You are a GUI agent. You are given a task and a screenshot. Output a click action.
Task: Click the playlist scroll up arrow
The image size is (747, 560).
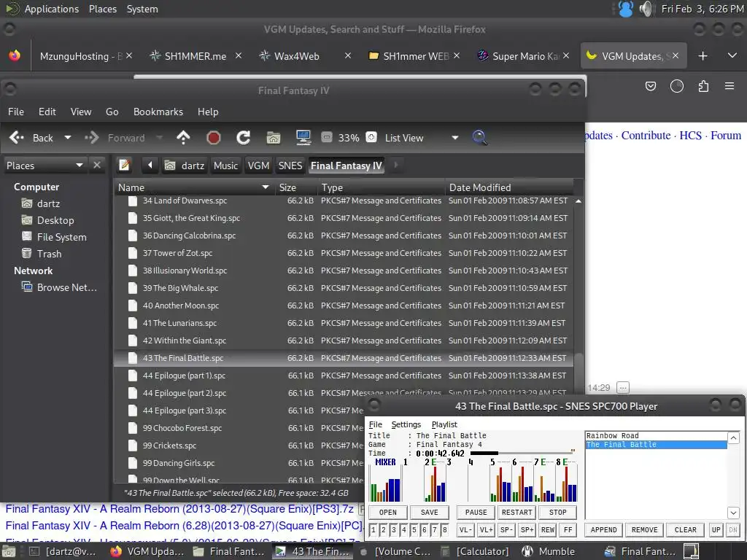coord(733,437)
